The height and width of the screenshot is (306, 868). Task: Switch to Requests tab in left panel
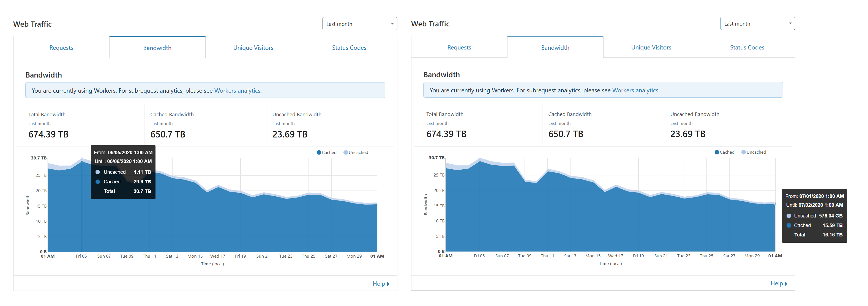61,48
